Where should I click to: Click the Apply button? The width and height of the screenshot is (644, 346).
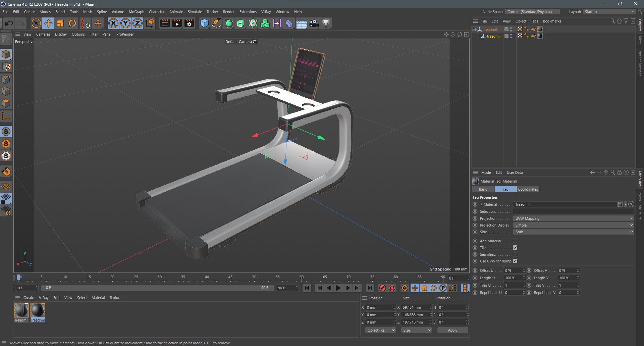[452, 330]
